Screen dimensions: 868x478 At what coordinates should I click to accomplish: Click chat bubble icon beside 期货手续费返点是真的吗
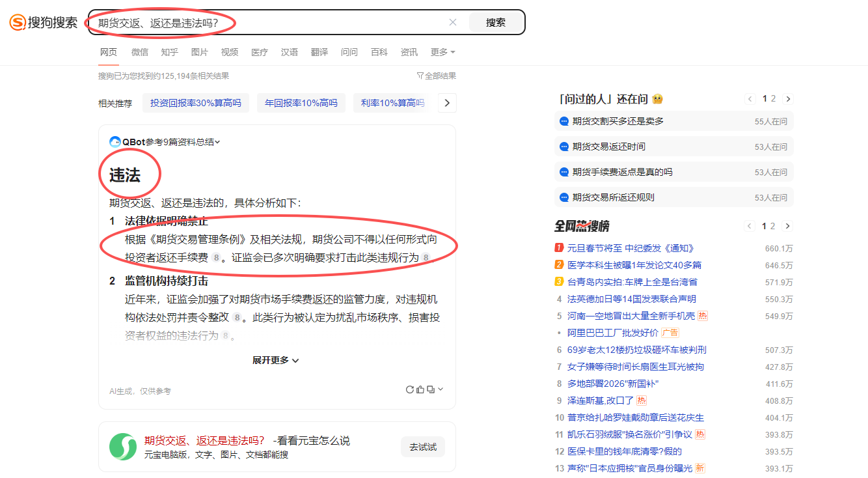point(564,172)
